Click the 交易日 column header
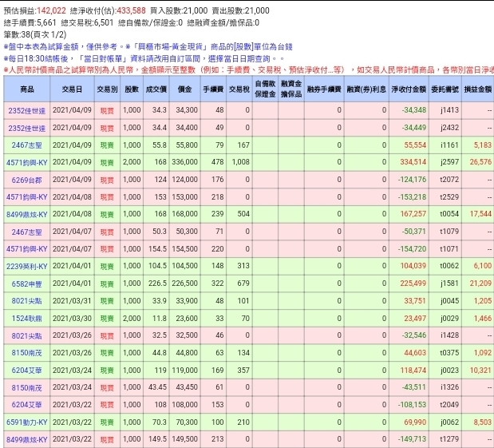The image size is (494, 448). pyautogui.click(x=72, y=89)
